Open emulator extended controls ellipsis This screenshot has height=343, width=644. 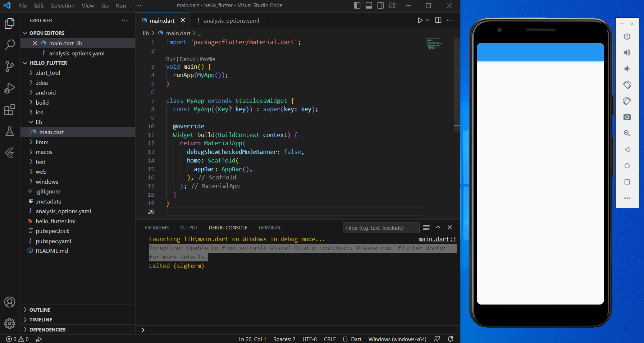627,198
